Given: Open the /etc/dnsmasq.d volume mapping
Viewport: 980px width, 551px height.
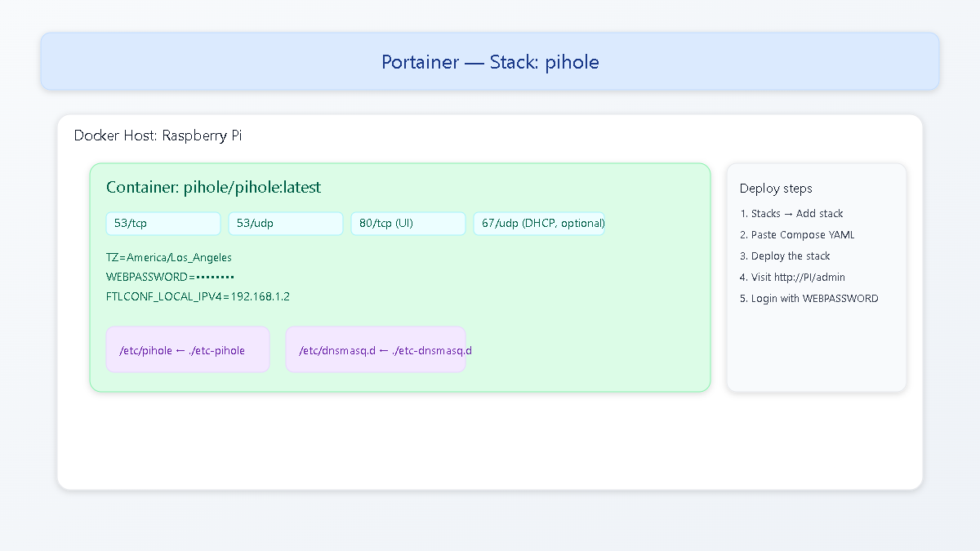Looking at the screenshot, I should coord(376,349).
